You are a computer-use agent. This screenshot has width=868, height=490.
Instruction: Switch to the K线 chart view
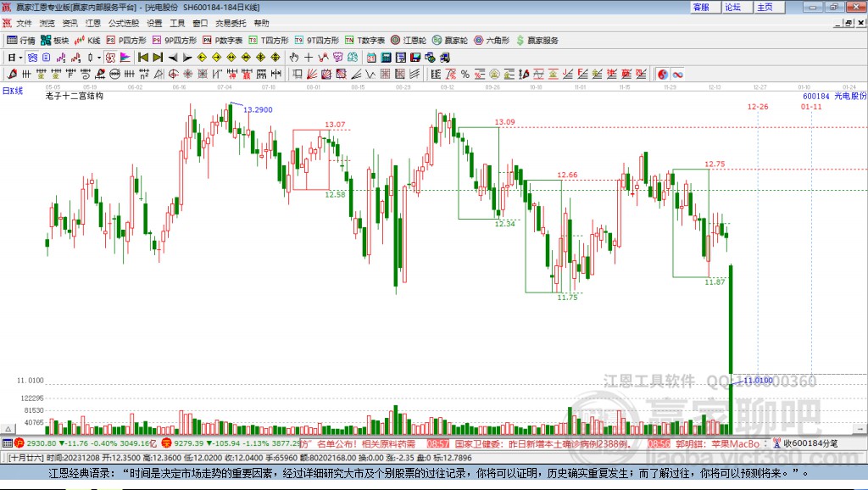point(87,41)
